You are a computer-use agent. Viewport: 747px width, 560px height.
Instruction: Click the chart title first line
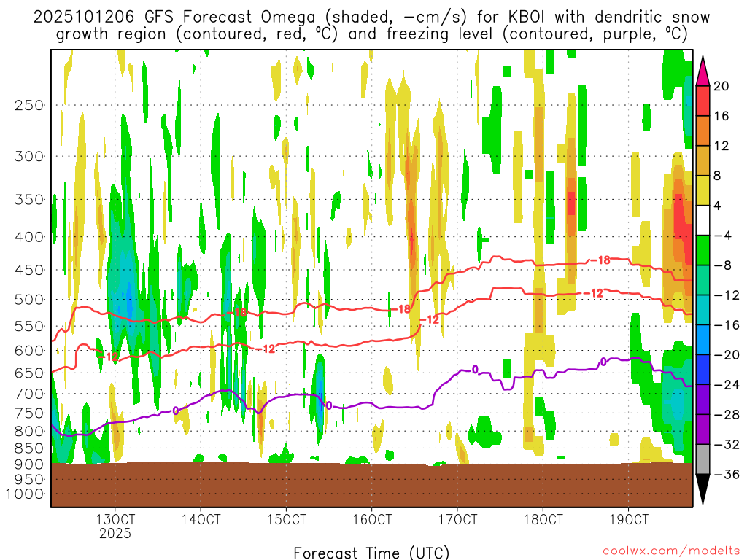pyautogui.click(x=371, y=17)
